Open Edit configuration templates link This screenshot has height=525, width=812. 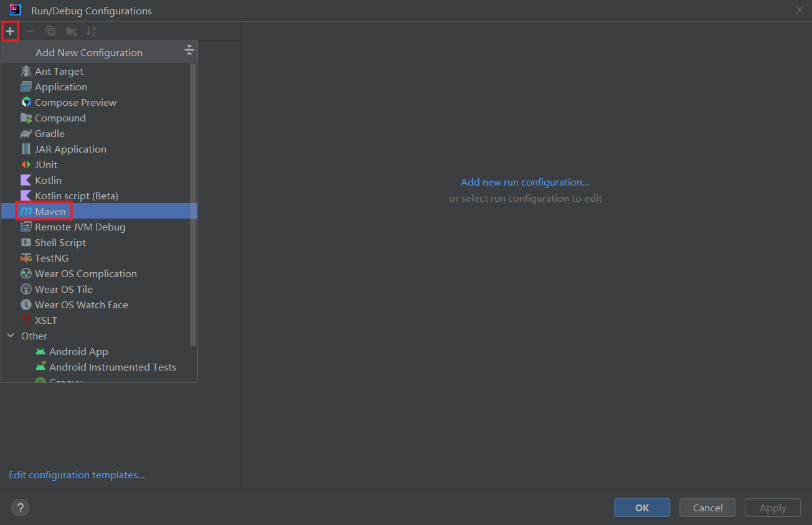(x=77, y=475)
